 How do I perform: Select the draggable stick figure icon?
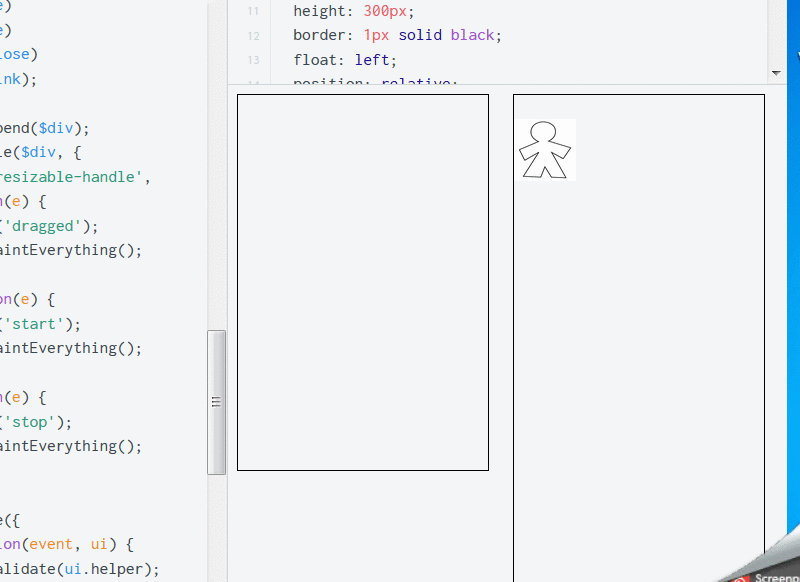point(546,149)
